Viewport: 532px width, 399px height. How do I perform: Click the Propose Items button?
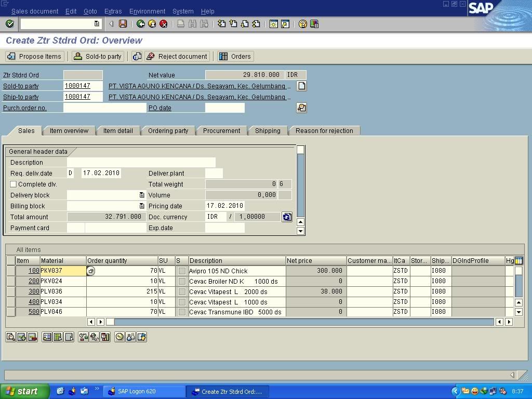(34, 57)
